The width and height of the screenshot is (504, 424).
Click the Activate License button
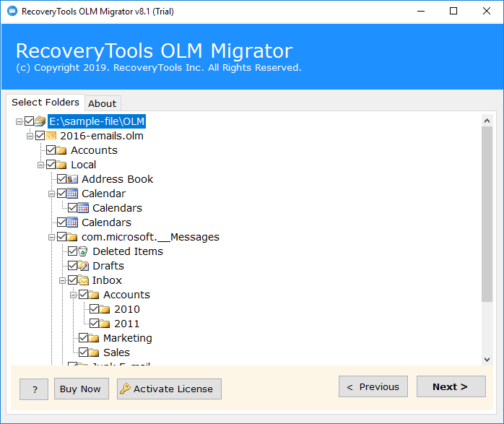coord(169,389)
